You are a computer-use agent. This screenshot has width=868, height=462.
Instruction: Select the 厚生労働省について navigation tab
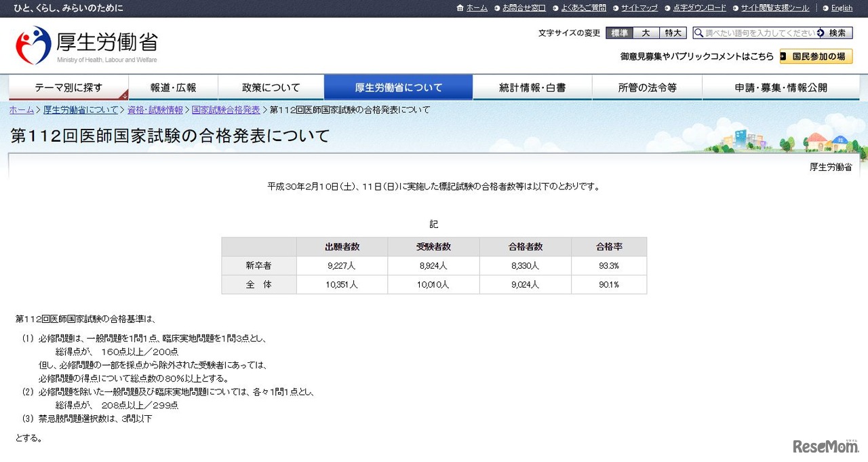tap(398, 87)
